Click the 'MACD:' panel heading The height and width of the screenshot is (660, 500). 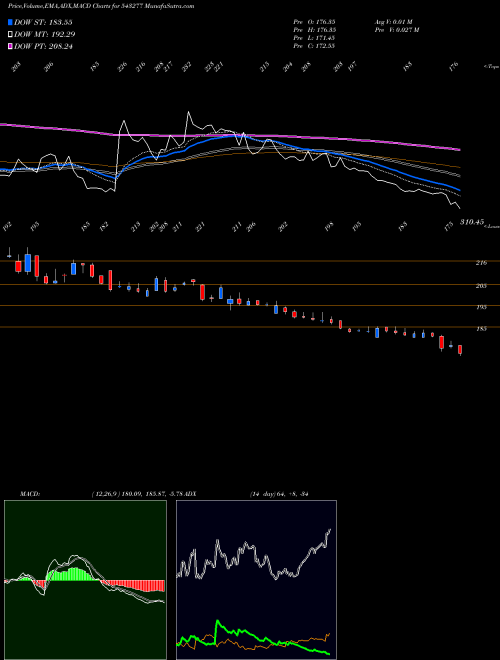[30, 494]
